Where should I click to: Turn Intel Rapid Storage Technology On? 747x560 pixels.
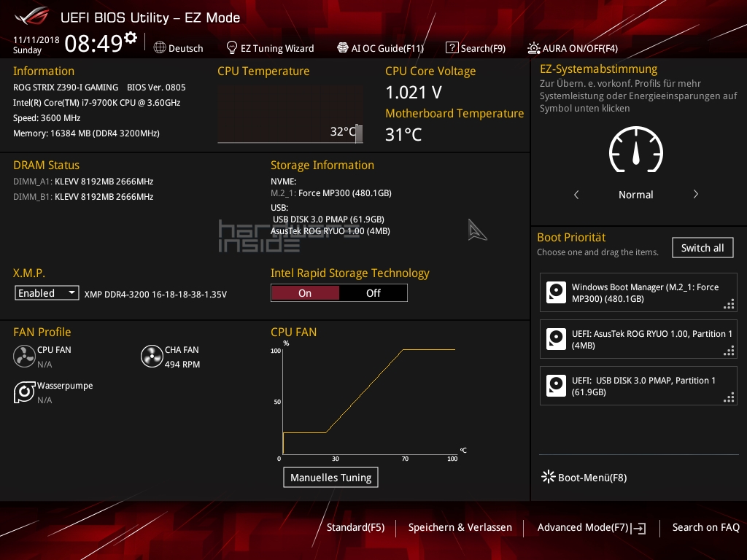[305, 293]
